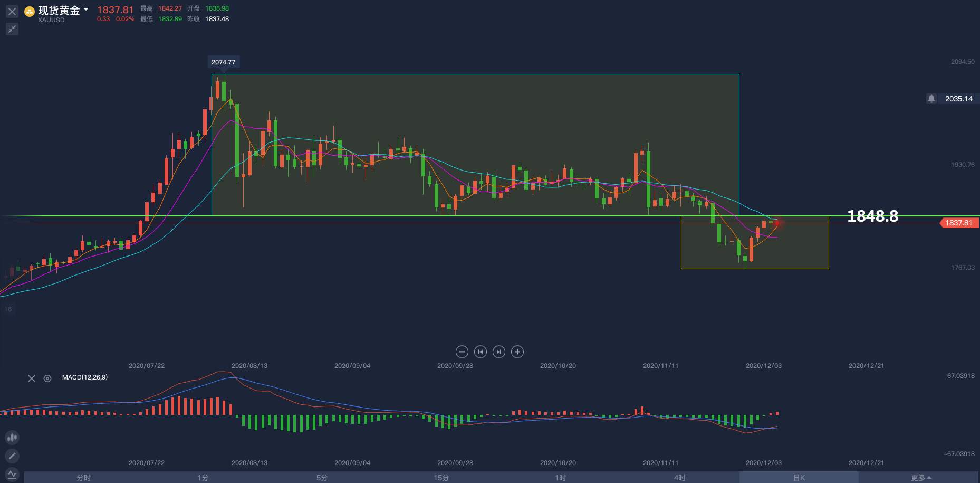Click the 2035.14 alert price label
This screenshot has height=483, width=980.
pyautogui.click(x=959, y=99)
